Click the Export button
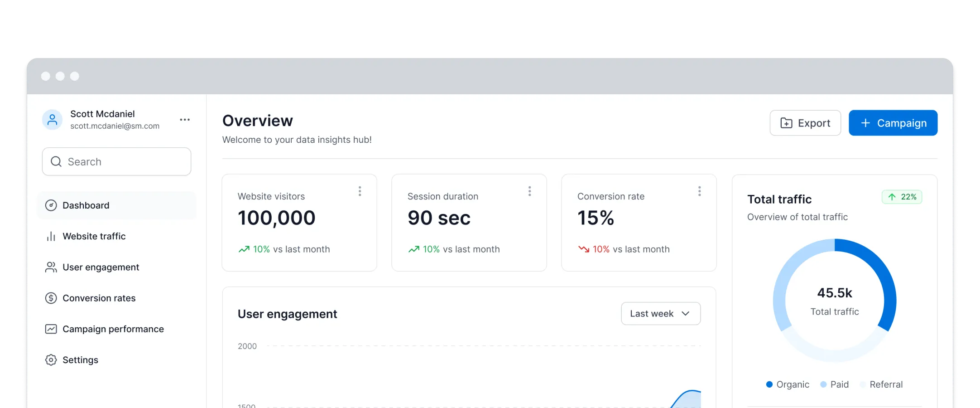 point(805,123)
